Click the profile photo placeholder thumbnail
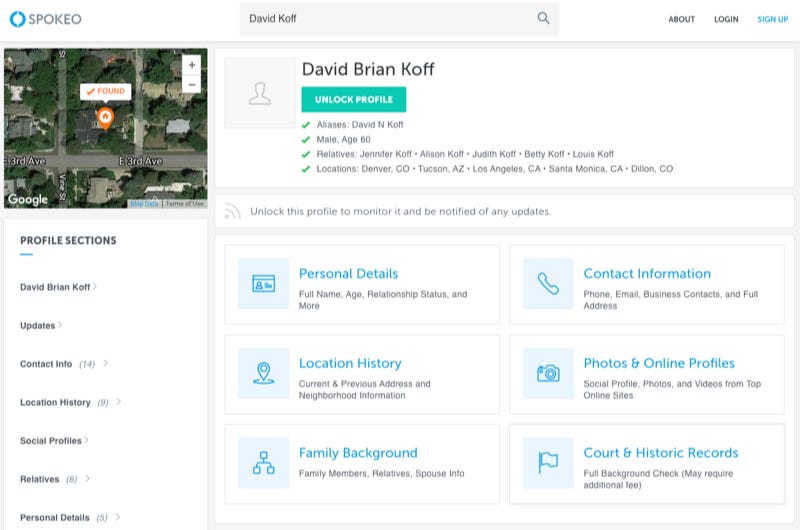The height and width of the screenshot is (530, 800). 260,93
